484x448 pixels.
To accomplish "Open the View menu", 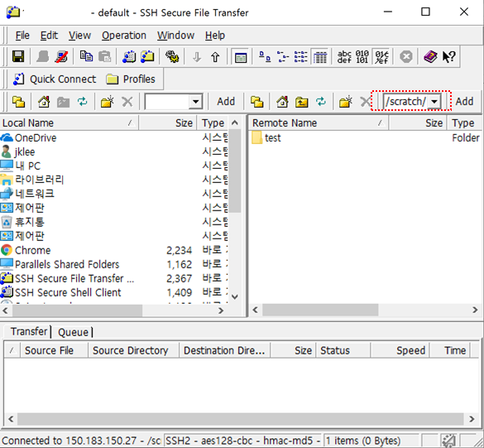I will tap(79, 36).
